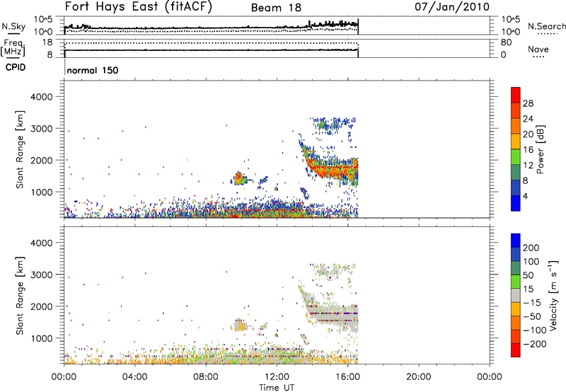
Task: Click the "08:00" time axis label
Action: (206, 377)
